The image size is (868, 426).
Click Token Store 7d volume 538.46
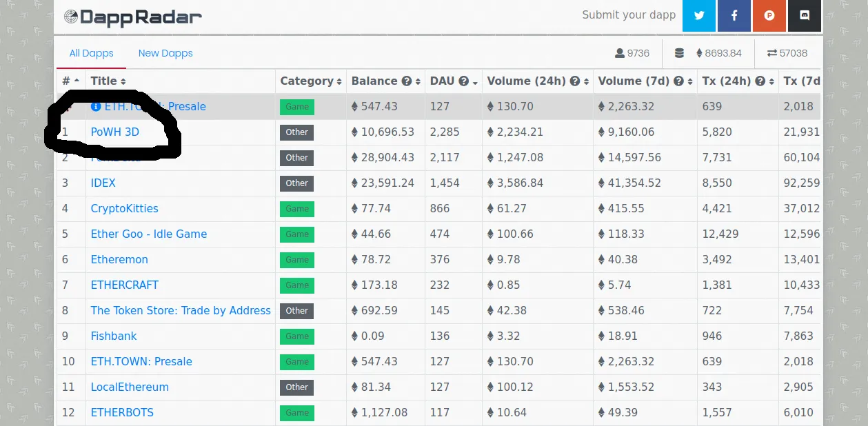626,310
